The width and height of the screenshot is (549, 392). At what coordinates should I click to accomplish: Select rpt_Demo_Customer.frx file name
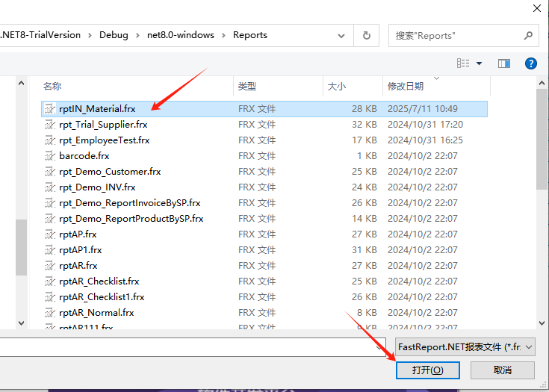[110, 172]
